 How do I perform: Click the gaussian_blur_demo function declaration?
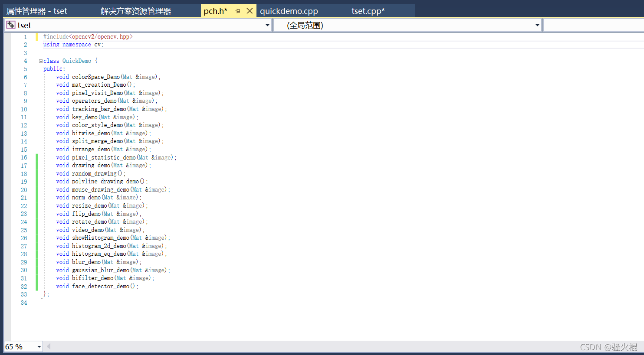click(113, 270)
